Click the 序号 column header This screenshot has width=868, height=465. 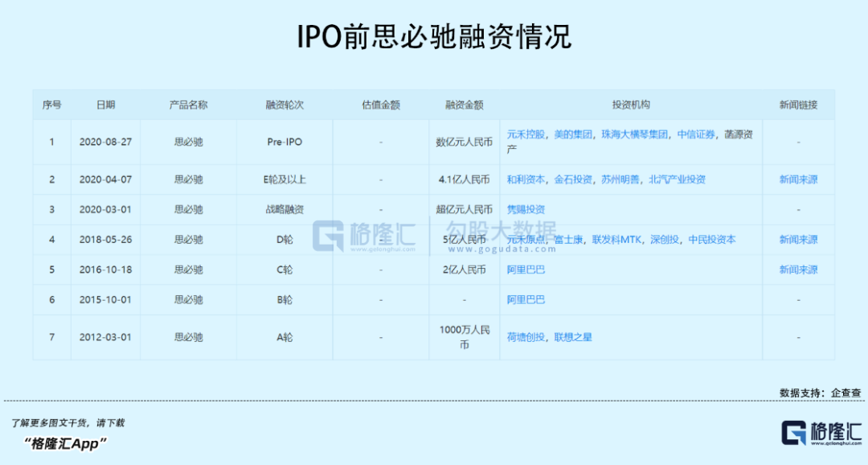(52, 105)
